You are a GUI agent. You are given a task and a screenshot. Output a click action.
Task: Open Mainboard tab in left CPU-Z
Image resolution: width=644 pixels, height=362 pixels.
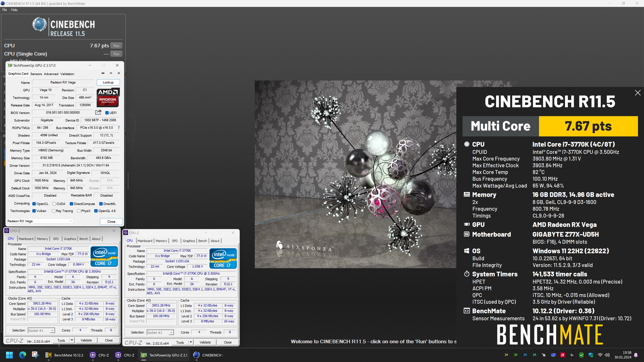click(x=26, y=239)
